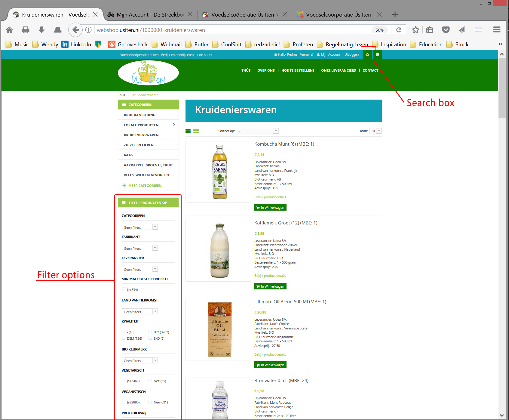
Task: Open the Music bookmarks folder
Action: tap(17, 45)
